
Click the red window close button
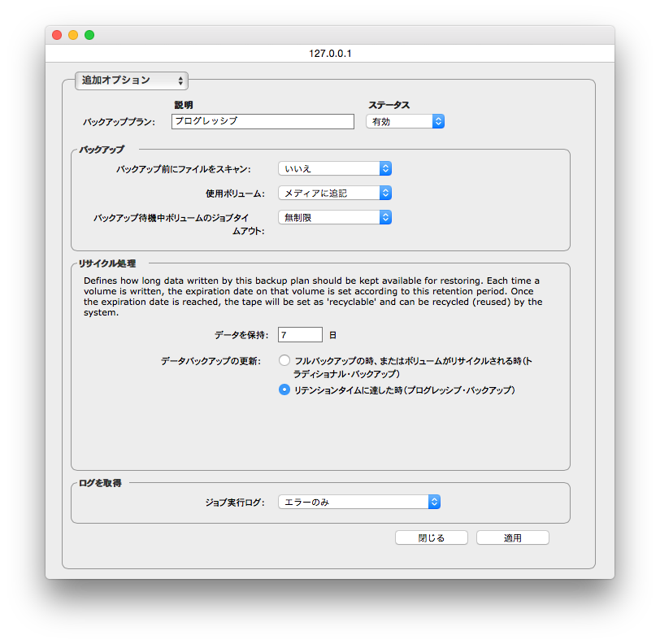coord(57,35)
